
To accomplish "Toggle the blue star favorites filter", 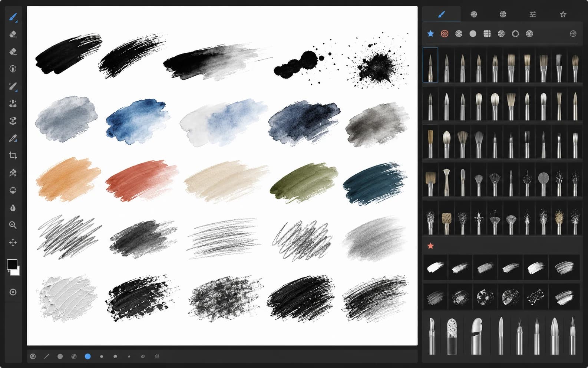I will pos(430,34).
